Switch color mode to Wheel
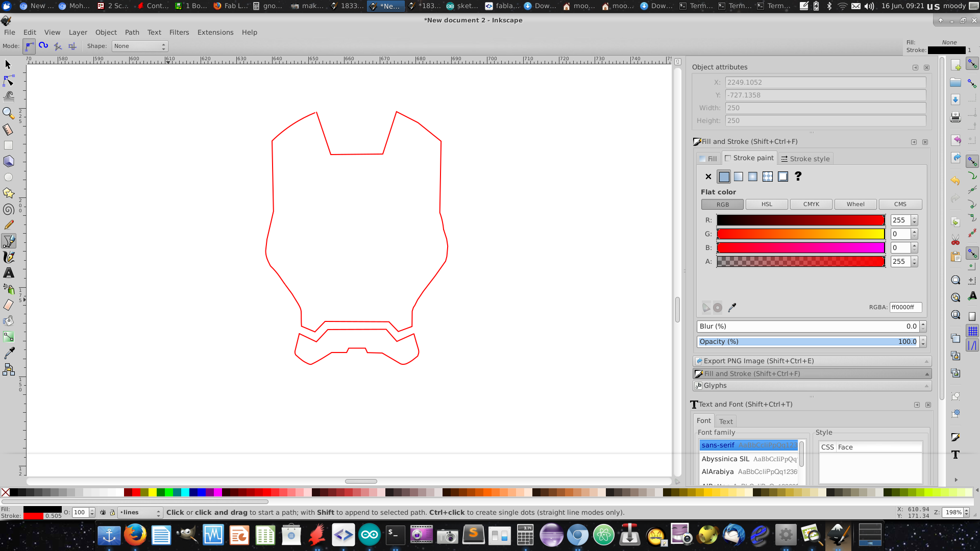Image resolution: width=980 pixels, height=551 pixels. tap(855, 204)
